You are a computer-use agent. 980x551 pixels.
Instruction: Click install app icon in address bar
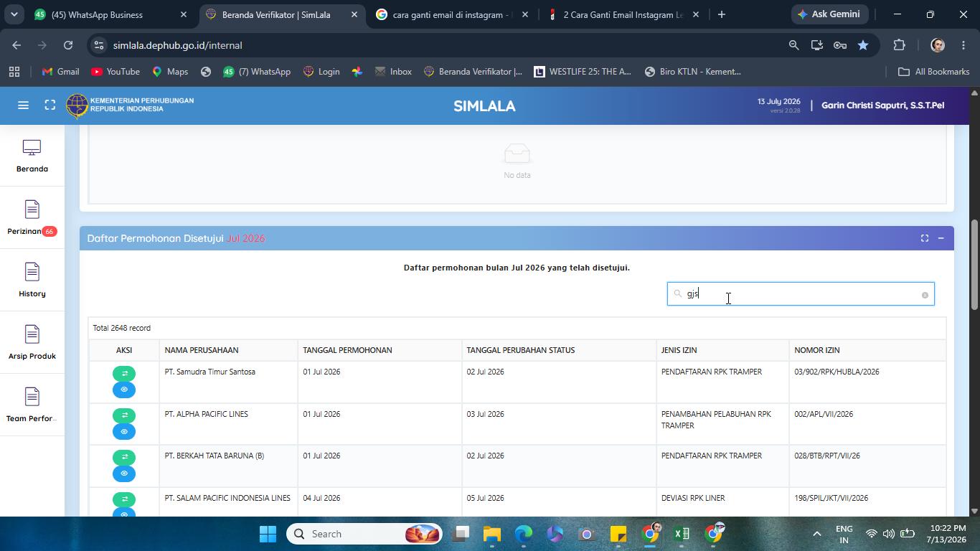pos(816,45)
